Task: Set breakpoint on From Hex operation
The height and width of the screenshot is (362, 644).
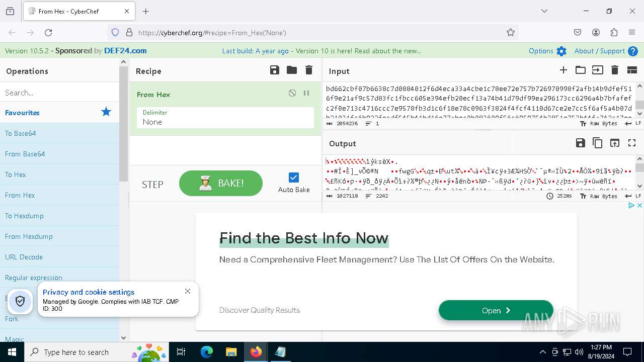Action: pos(306,93)
